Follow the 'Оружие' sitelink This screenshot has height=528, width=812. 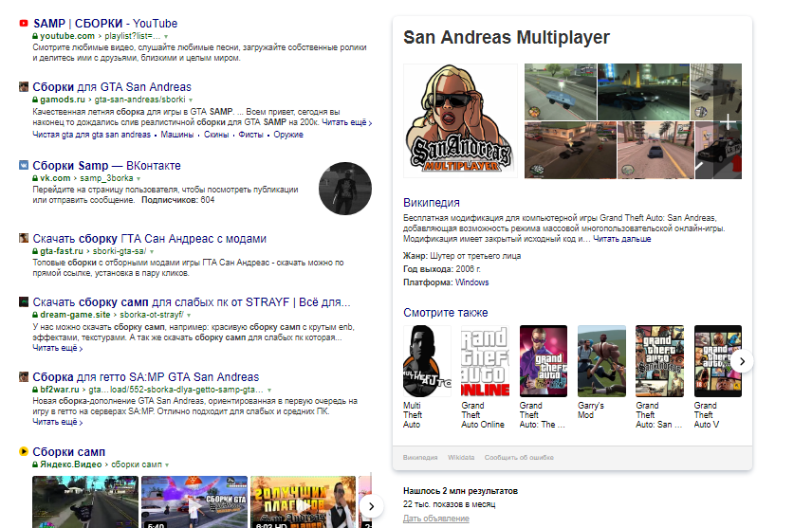[288, 135]
